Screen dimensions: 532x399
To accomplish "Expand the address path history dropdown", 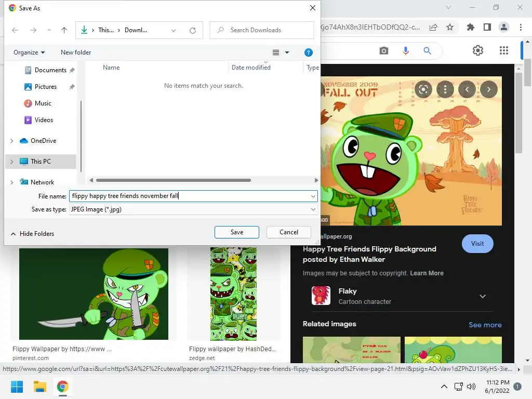I will pos(174,31).
